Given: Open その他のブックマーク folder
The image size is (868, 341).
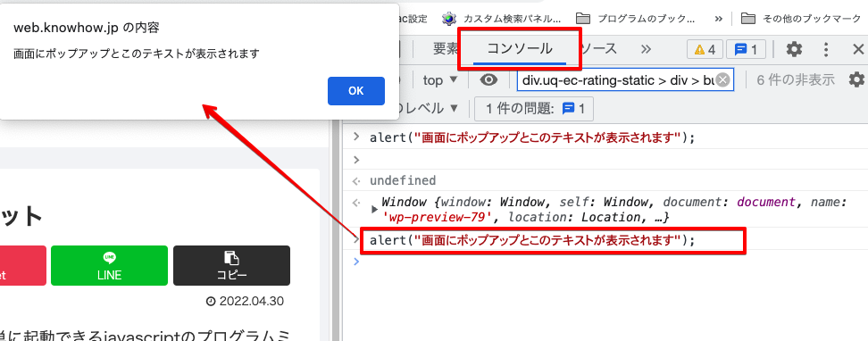Looking at the screenshot, I should pyautogui.click(x=800, y=19).
